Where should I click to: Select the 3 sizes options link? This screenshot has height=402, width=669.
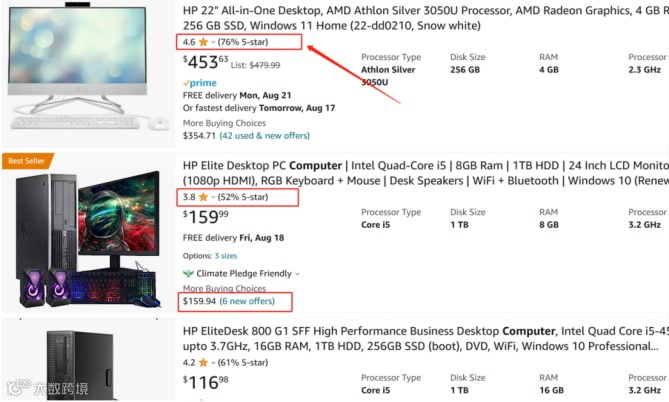(226, 256)
